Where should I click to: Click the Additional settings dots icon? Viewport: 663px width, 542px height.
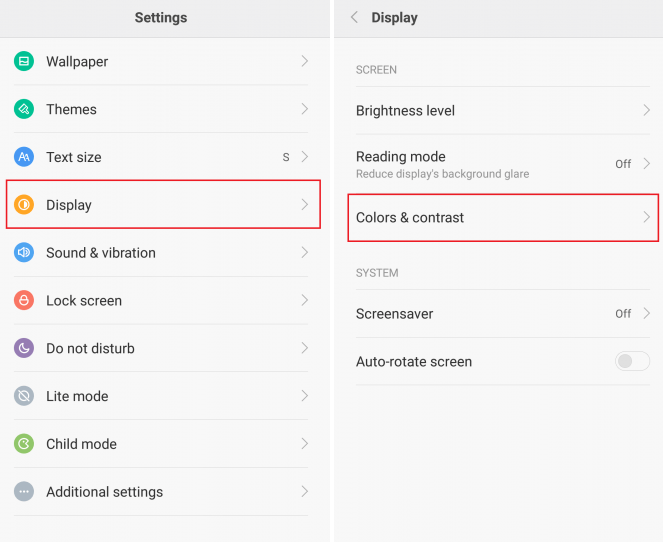24,492
